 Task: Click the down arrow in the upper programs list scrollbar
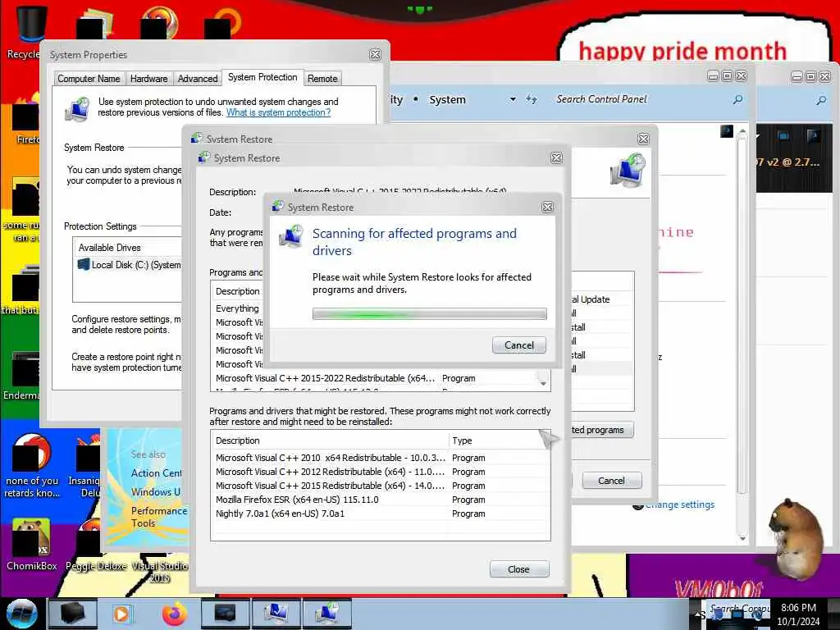click(x=543, y=384)
